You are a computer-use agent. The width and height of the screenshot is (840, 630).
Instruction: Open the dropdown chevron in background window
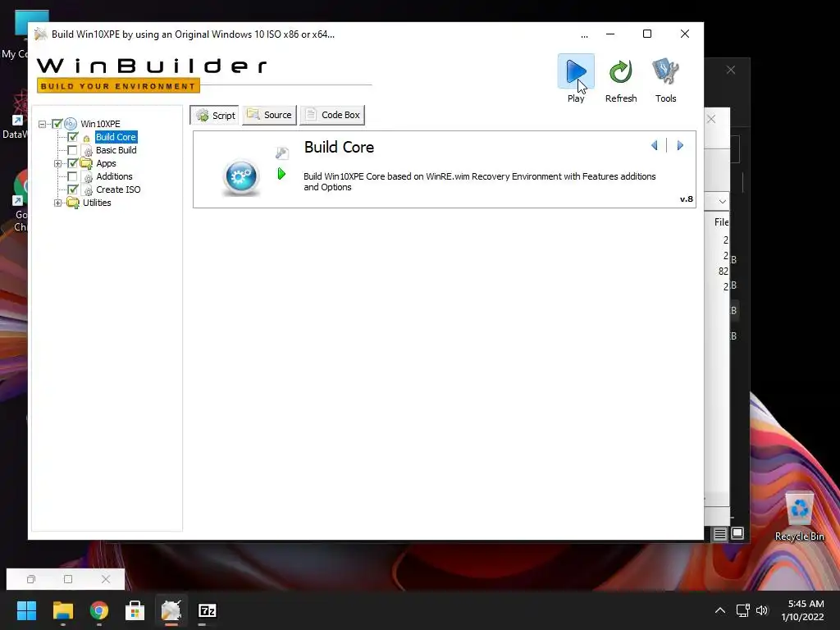pos(722,202)
